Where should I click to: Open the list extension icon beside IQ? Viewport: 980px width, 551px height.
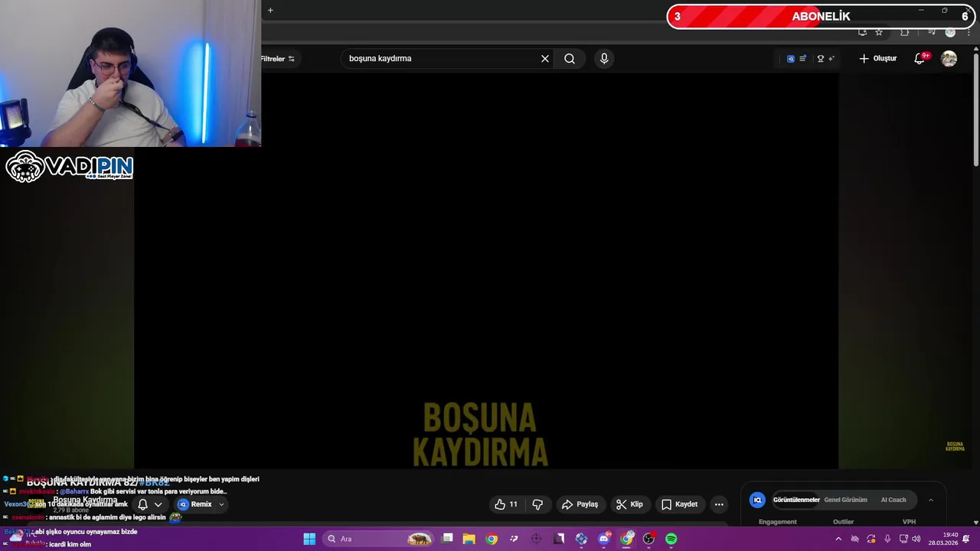click(802, 59)
